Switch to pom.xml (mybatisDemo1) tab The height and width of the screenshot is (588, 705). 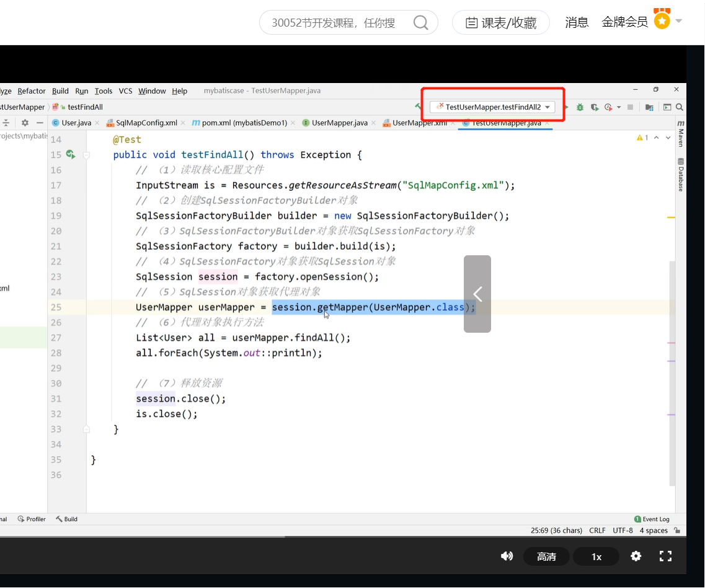pos(244,123)
